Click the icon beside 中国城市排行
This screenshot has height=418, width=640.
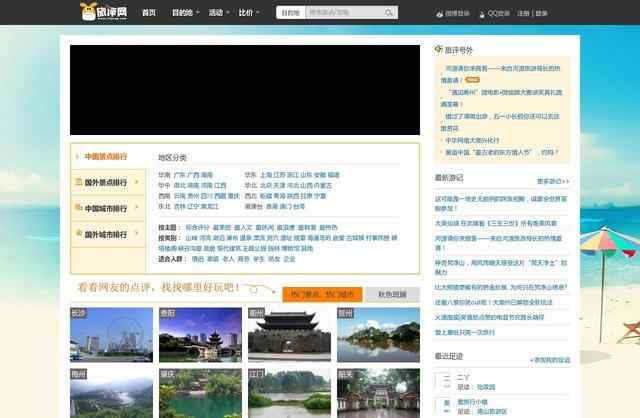[79, 208]
